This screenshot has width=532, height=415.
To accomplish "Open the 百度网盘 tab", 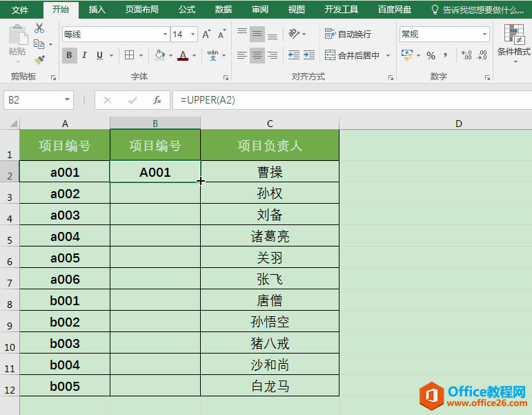I will click(395, 10).
